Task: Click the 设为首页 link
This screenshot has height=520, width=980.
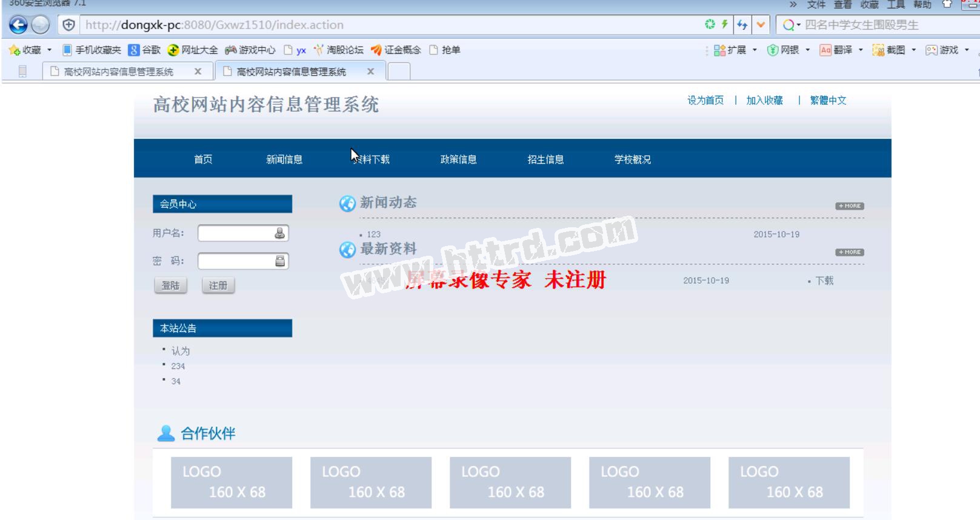Action: coord(705,101)
